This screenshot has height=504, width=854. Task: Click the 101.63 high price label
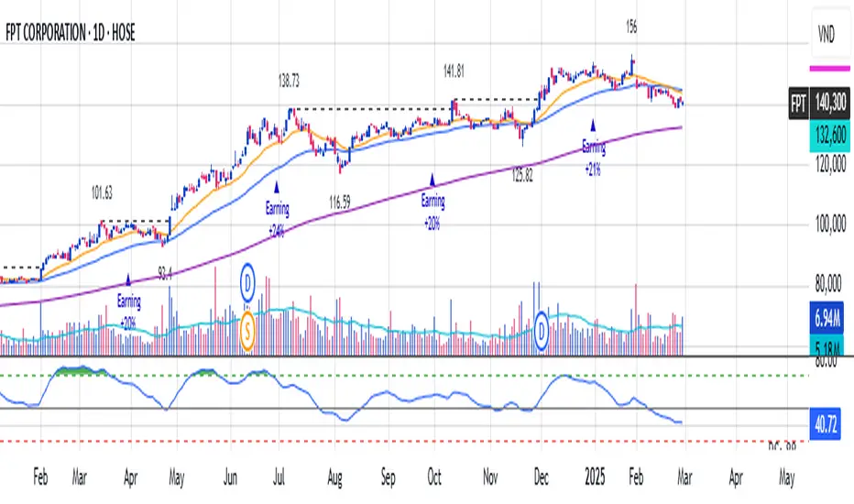point(102,192)
